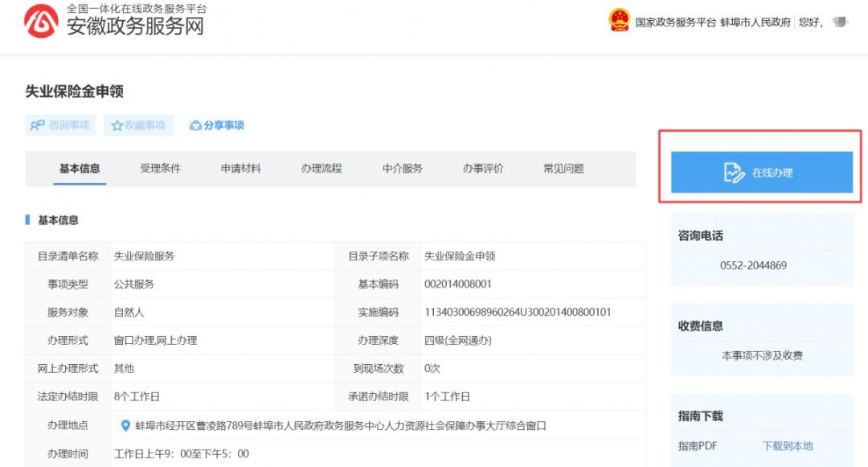Click the location pin icon beside address
Viewport: 868px width, 467px height.
point(125,426)
